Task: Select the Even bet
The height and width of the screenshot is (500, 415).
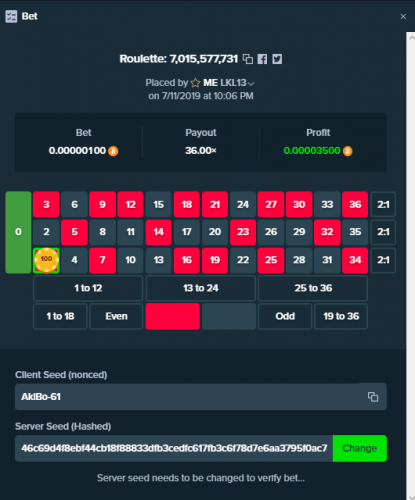Action: pos(116,316)
